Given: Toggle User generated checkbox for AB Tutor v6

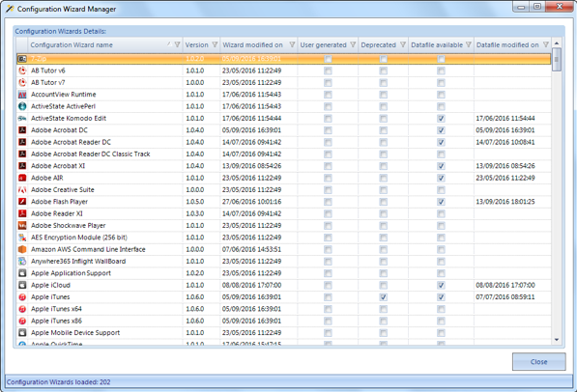Looking at the screenshot, I should coord(328,70).
